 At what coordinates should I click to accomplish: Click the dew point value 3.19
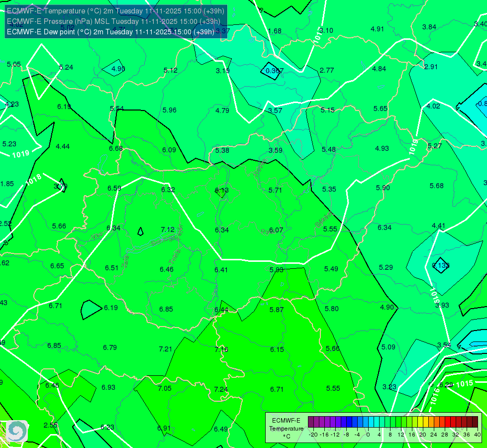coord(223,71)
